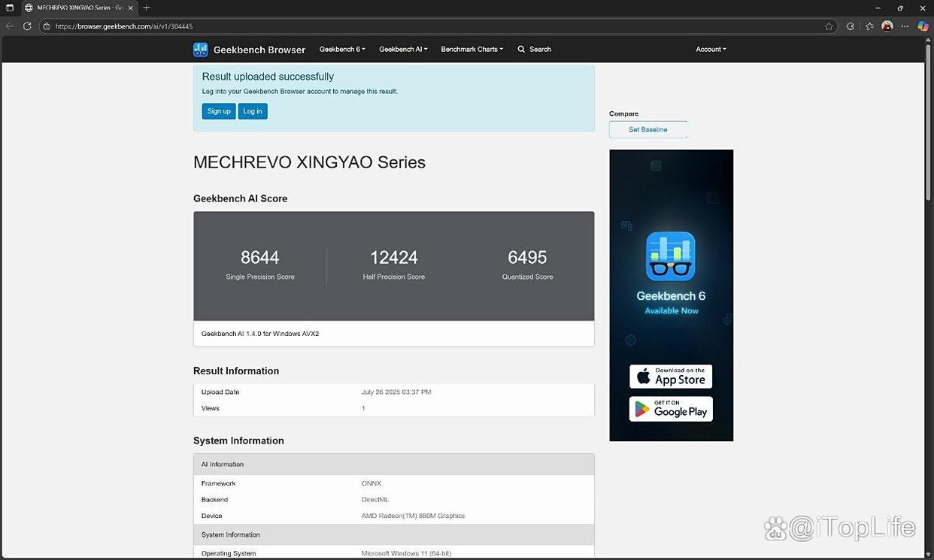Close the MECHREVO XINGYAO Series tab

pyautogui.click(x=131, y=8)
